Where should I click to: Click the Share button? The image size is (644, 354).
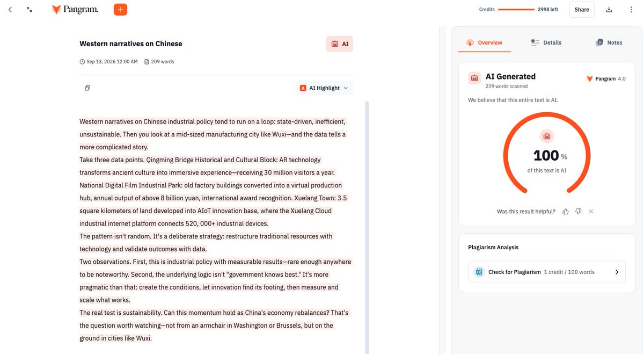tap(582, 10)
